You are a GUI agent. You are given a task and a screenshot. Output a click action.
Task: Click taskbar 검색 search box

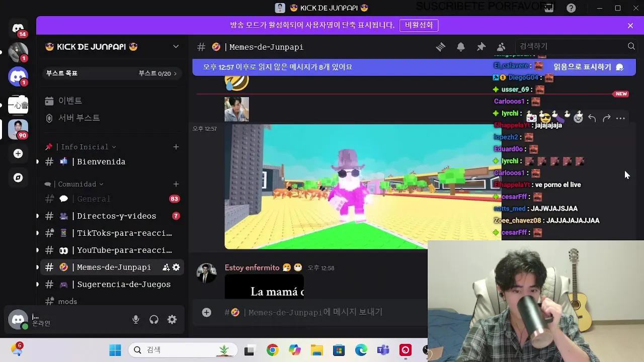(x=184, y=350)
